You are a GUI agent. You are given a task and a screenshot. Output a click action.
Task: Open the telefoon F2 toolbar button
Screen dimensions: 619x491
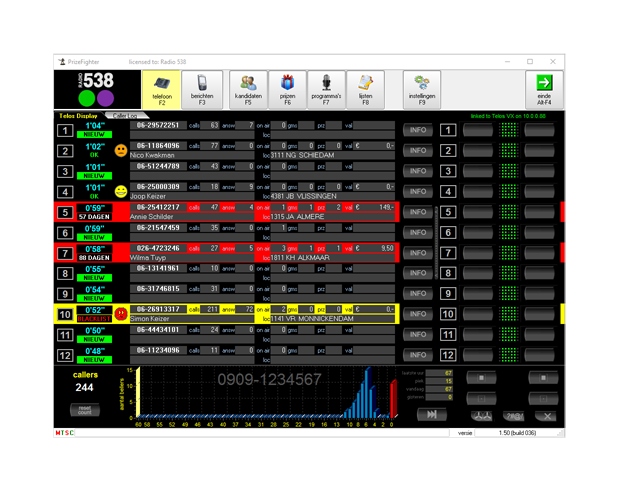161,88
